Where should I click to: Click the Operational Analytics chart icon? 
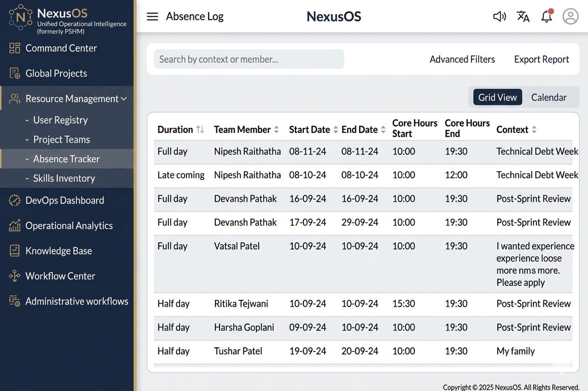(x=15, y=225)
